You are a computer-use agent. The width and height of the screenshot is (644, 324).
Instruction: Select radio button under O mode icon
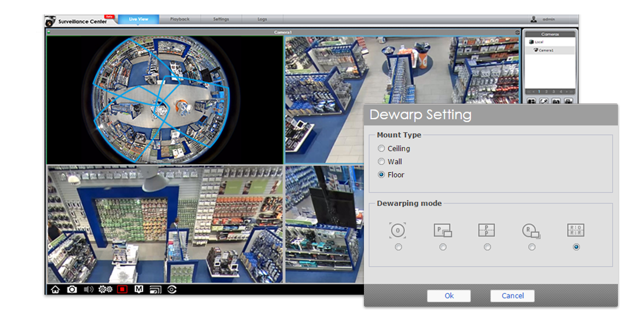click(399, 247)
